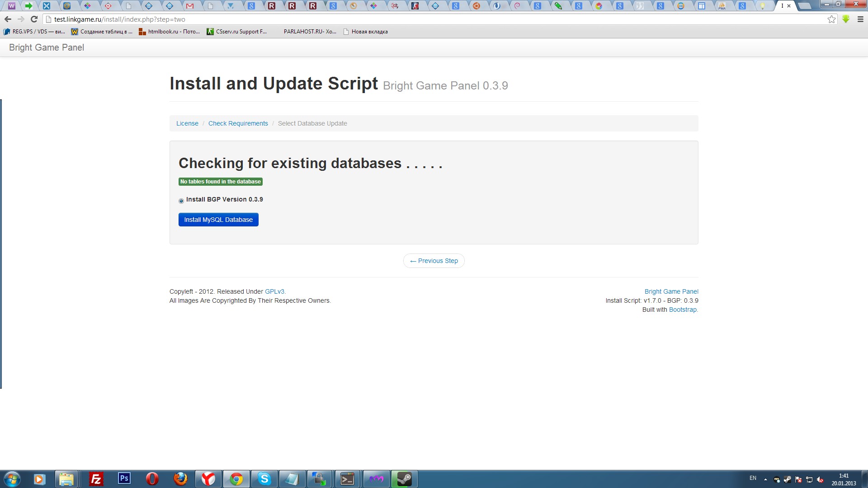Click the Bright Game Panel navbar brand

point(47,47)
